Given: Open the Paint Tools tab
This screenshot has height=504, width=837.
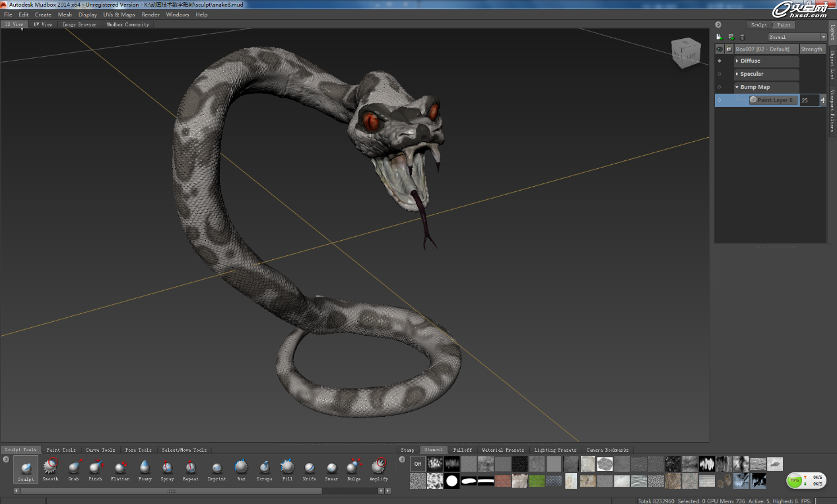Looking at the screenshot, I should [x=61, y=450].
